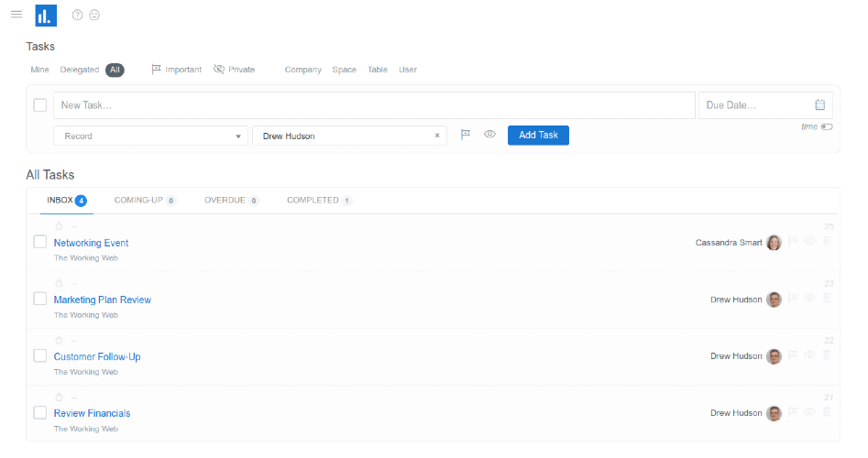Toggle privacy eye on Customer Follow-Up
Image resolution: width=868 pixels, height=458 pixels.
(809, 354)
